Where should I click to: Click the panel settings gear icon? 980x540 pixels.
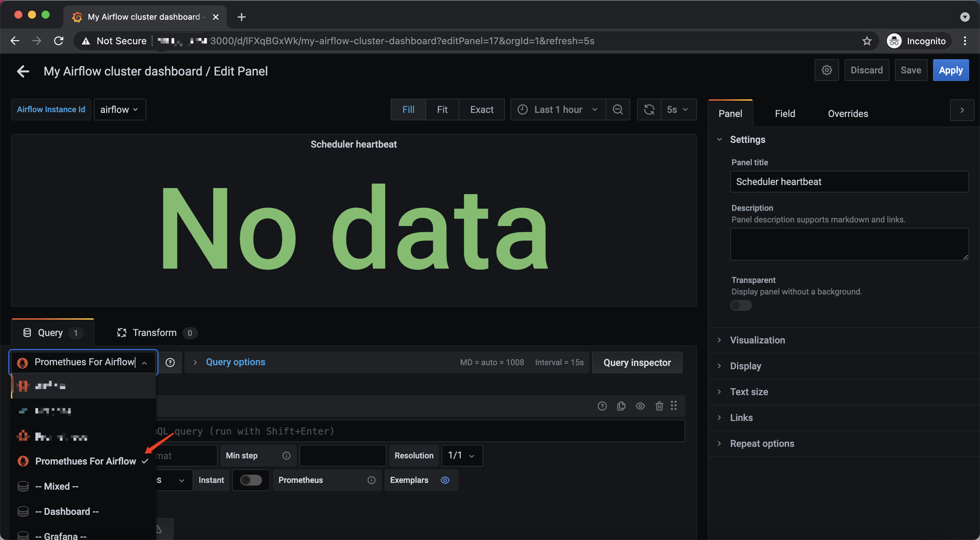click(826, 70)
